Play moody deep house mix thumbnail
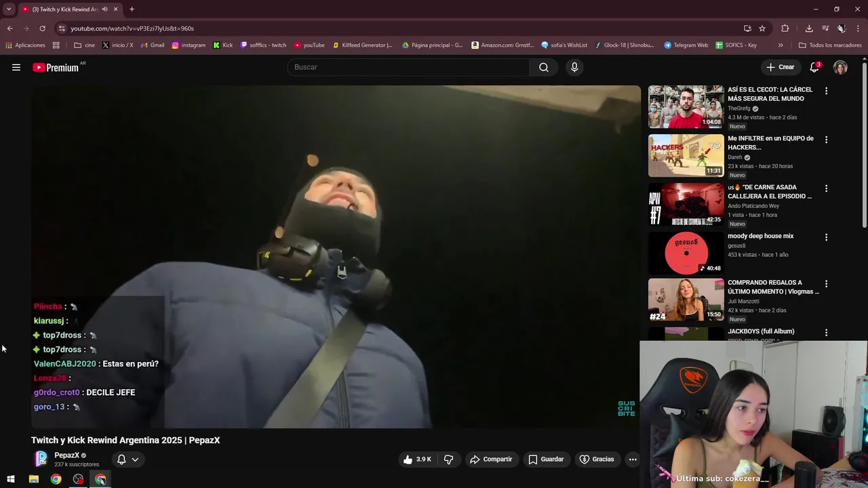The height and width of the screenshot is (488, 868). coord(686,253)
